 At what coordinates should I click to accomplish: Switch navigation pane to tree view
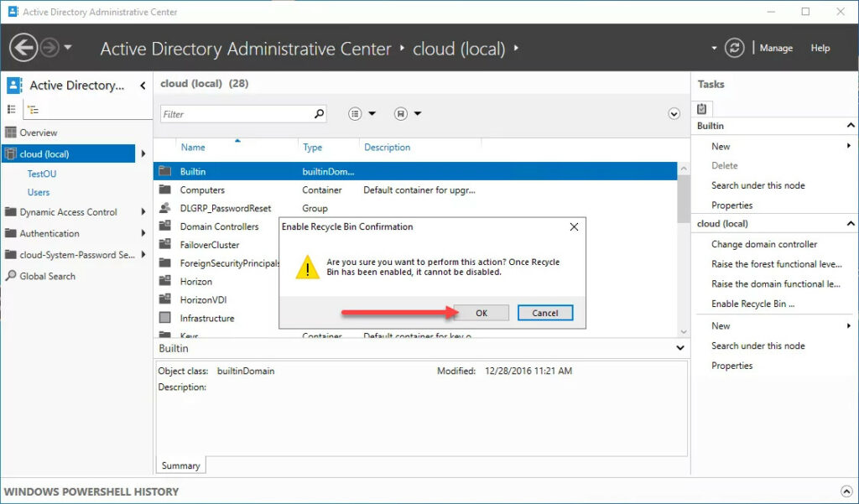click(33, 110)
